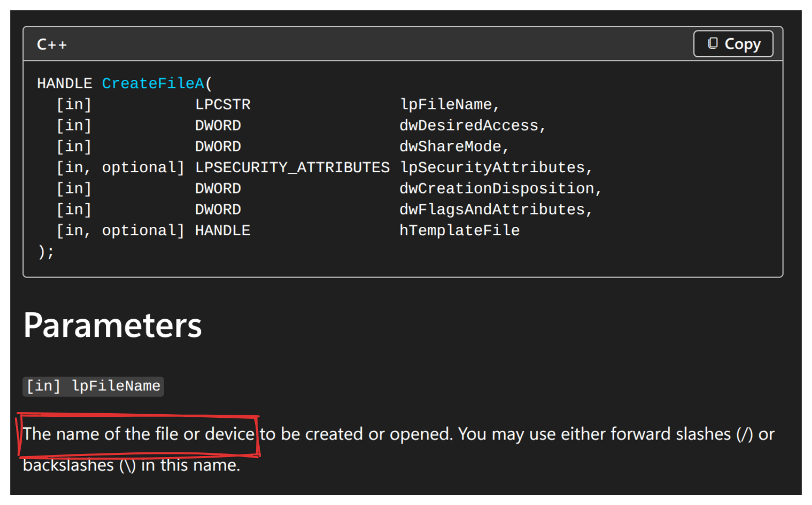Click the C++ language label
This screenshot has width=812, height=505.
click(52, 45)
